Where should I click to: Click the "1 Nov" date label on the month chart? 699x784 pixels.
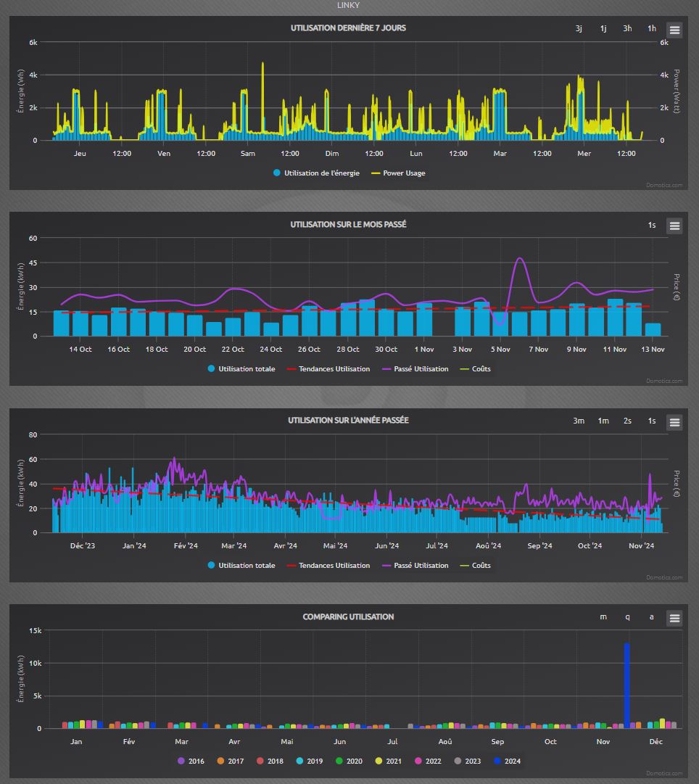point(424,350)
